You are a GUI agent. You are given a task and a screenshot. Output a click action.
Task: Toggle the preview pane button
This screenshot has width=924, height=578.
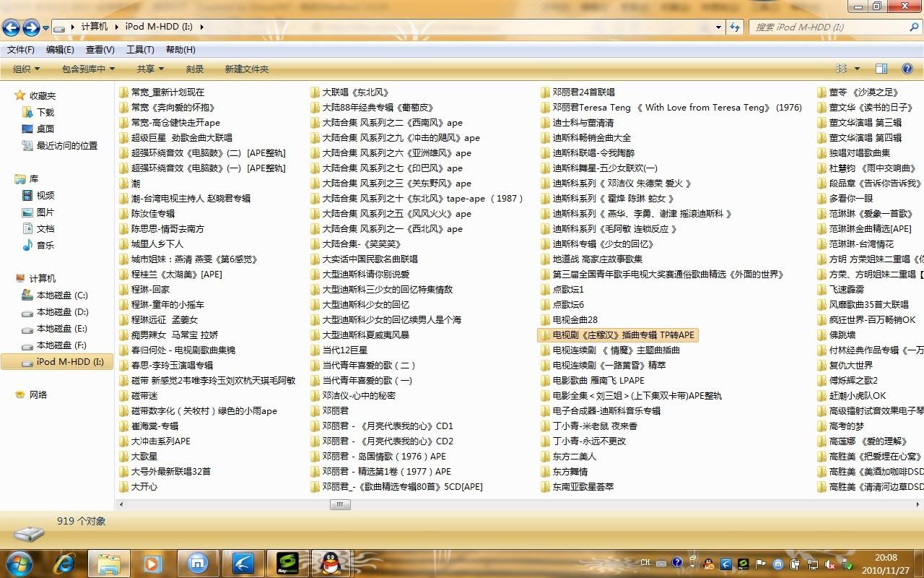(x=881, y=69)
